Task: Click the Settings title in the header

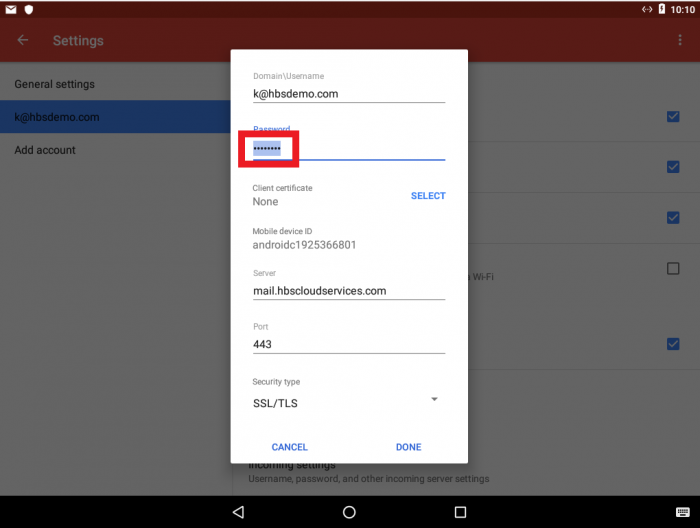Action: 78,41
